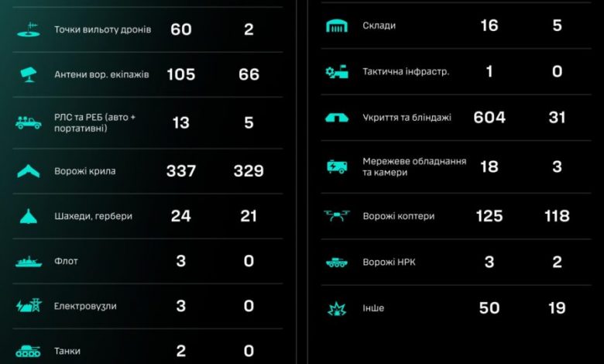Viewport: 604px width, 364px height.
Task: Select the tank icon next to Танки
Action: point(28,351)
